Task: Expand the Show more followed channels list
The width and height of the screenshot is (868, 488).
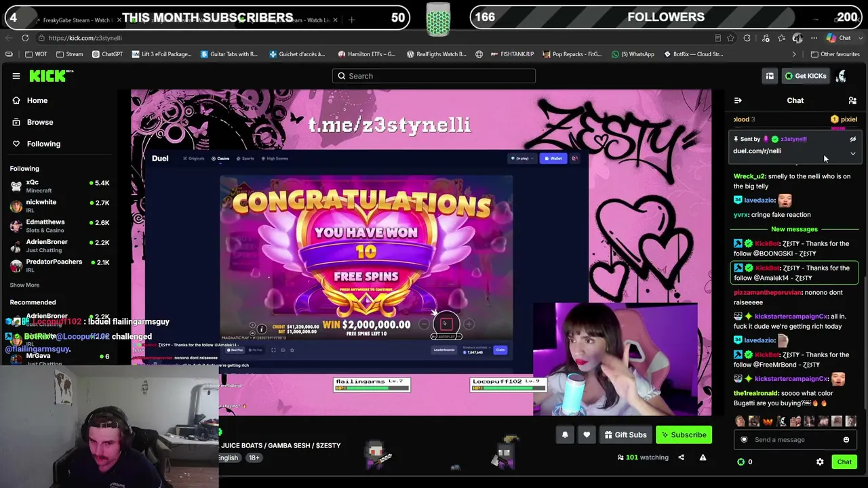Action: point(24,285)
